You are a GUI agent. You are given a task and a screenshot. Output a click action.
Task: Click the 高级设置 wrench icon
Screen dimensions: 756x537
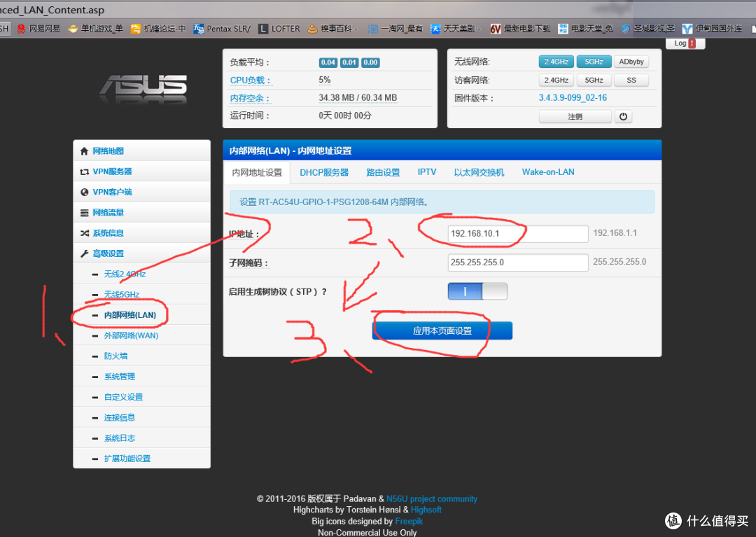[x=85, y=253]
